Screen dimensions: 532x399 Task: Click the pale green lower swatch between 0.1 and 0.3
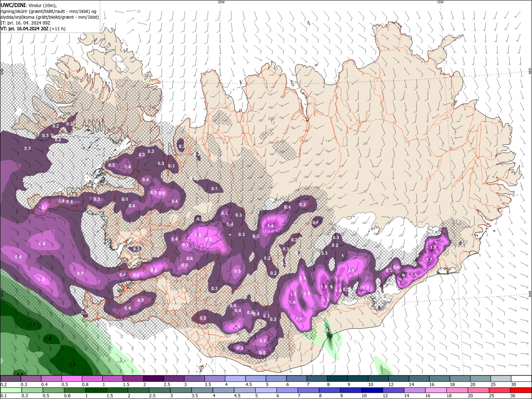pos(11,390)
